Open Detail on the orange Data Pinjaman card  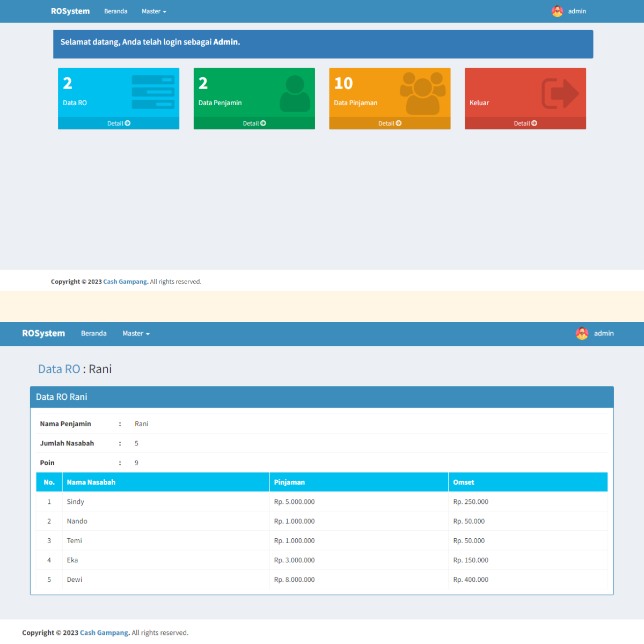click(x=390, y=123)
